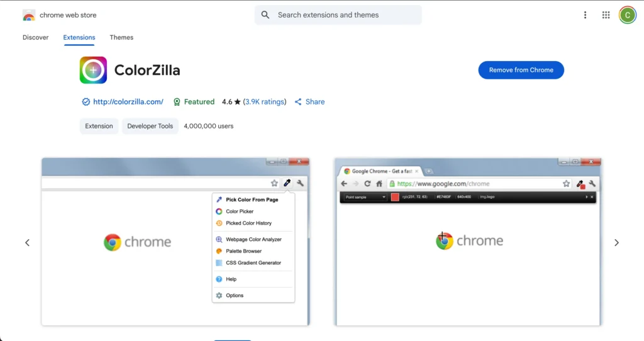Select Pick Color From Page menu entry
This screenshot has height=341, width=644.
253,199
